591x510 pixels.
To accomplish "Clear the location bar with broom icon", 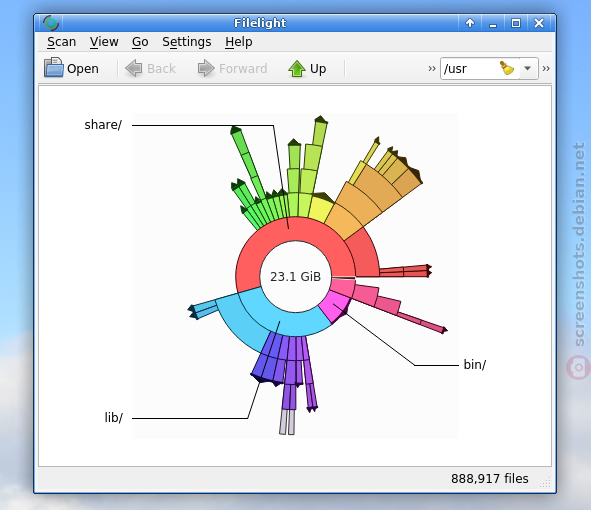I will 507,68.
